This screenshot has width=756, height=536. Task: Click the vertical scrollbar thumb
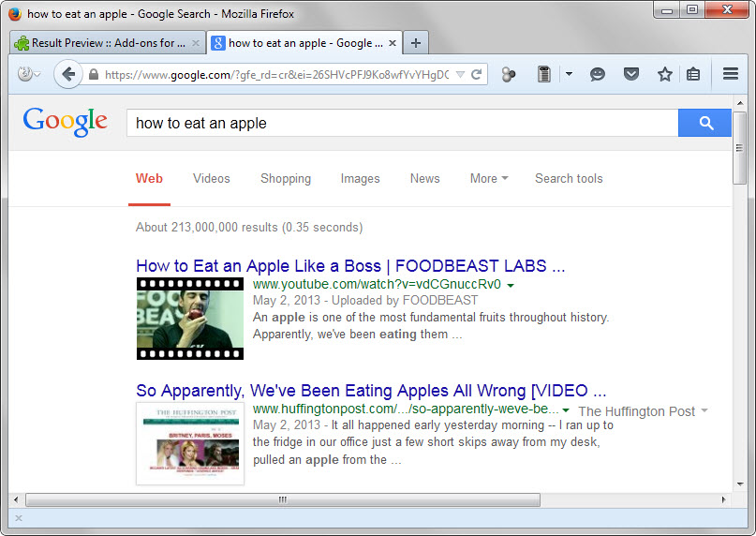click(x=739, y=148)
